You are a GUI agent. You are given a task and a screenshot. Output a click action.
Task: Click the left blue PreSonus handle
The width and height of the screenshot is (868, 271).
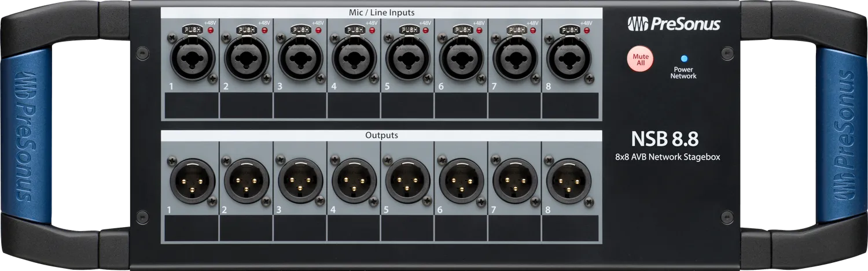point(25,136)
